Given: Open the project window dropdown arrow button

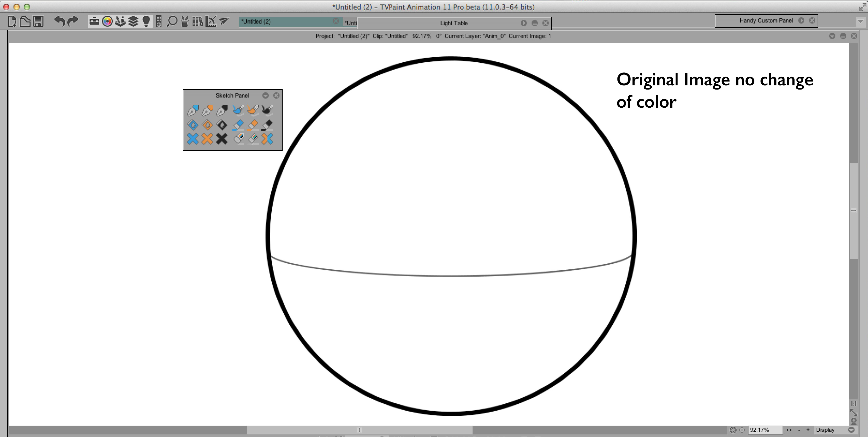Looking at the screenshot, I should click(x=832, y=36).
